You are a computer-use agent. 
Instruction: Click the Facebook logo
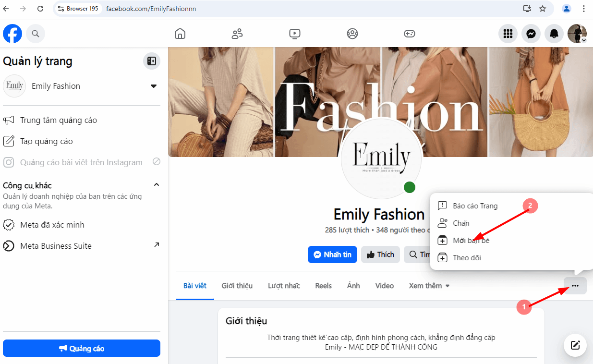click(x=12, y=34)
